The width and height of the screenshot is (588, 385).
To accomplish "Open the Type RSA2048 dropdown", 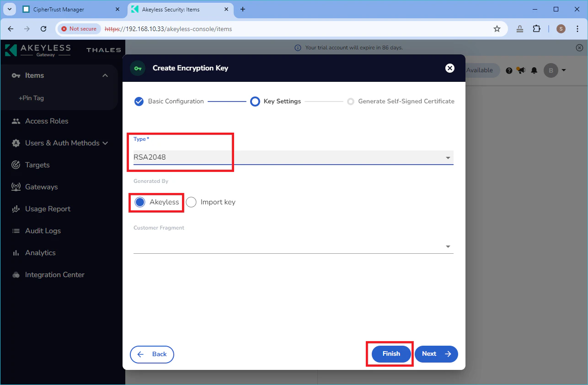I will (x=293, y=157).
